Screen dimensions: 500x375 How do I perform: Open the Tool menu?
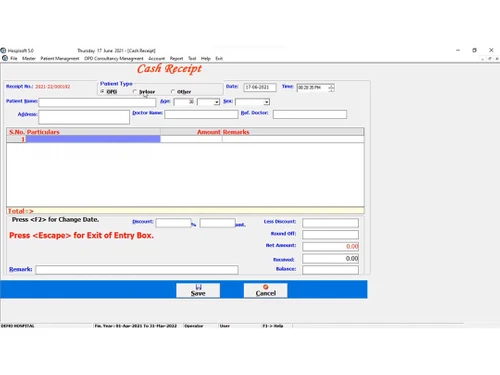[x=192, y=58]
